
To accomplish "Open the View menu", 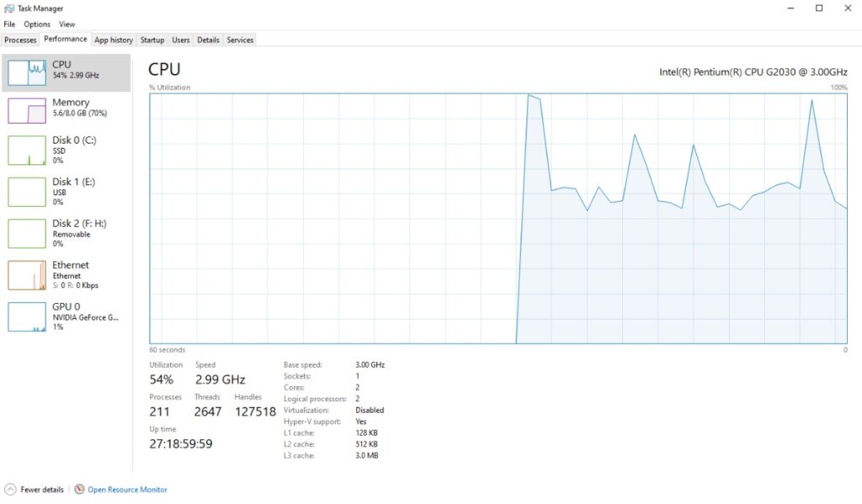I will [67, 24].
